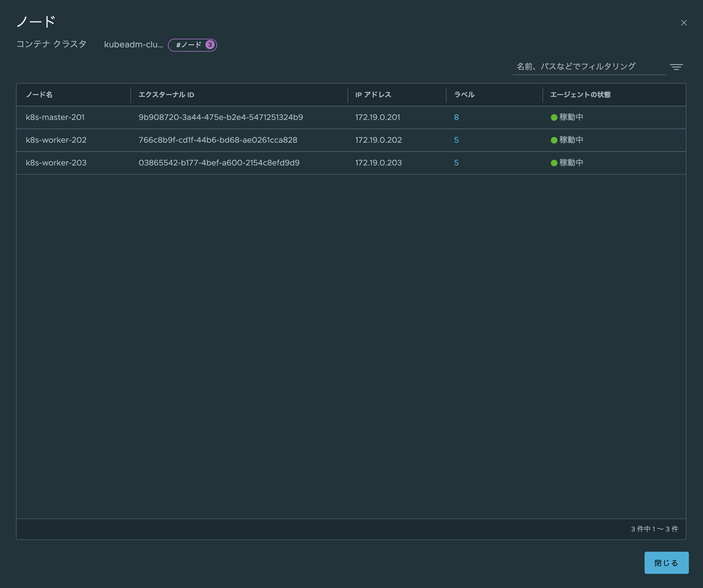Click the green status dot for k8s-worker-202

[x=554, y=140]
